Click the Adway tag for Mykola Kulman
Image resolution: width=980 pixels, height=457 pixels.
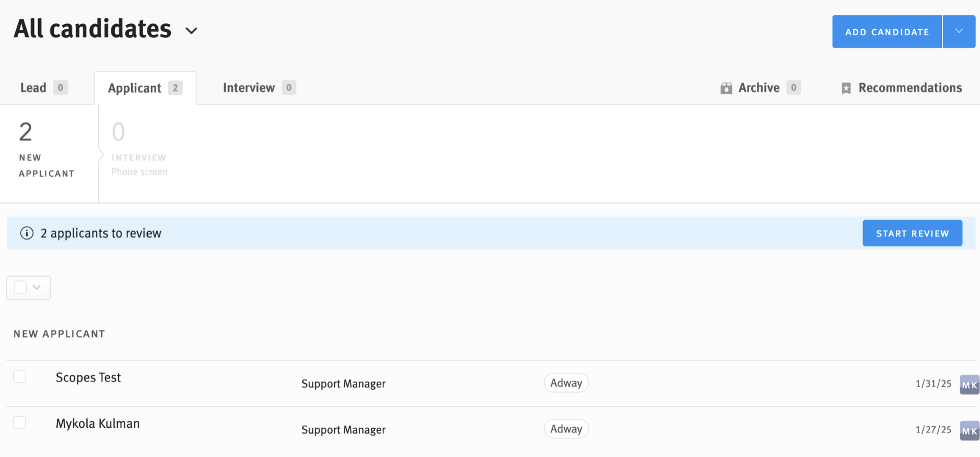pos(566,429)
